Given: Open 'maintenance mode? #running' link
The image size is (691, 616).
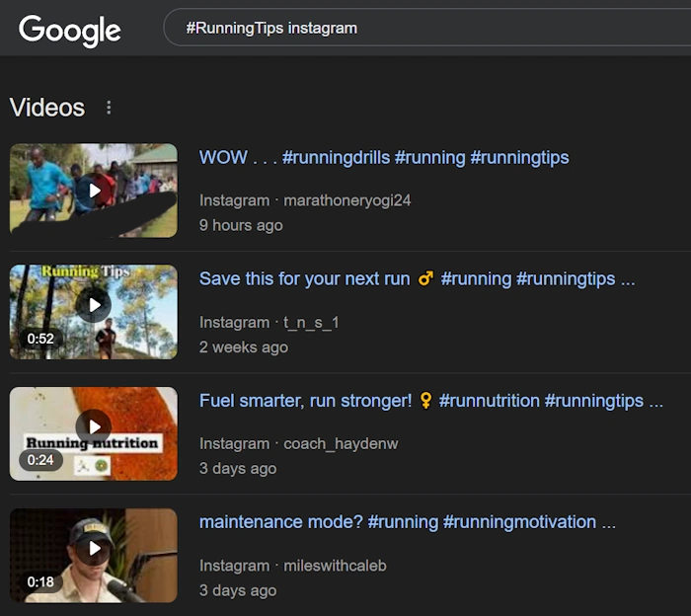Looking at the screenshot, I should 407,522.
